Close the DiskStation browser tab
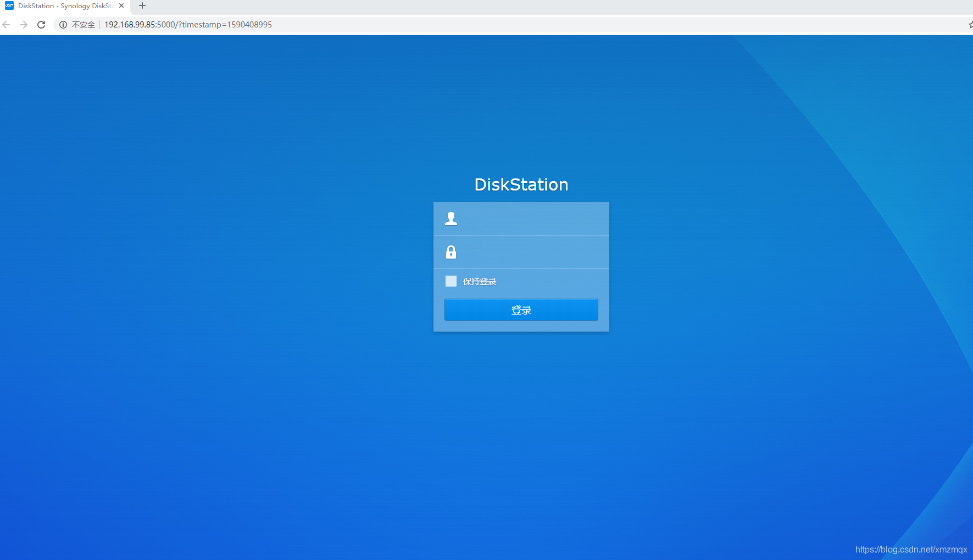The height and width of the screenshot is (560, 973). (x=121, y=5)
